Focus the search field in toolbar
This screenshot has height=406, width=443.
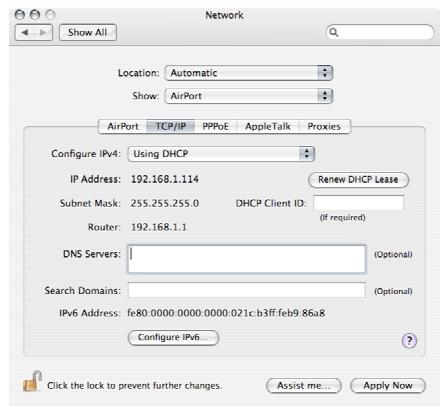(x=380, y=32)
